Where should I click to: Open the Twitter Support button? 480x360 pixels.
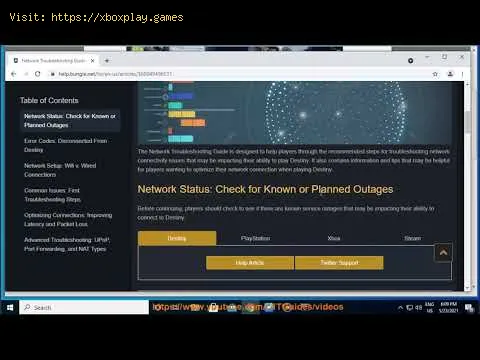pyautogui.click(x=339, y=263)
